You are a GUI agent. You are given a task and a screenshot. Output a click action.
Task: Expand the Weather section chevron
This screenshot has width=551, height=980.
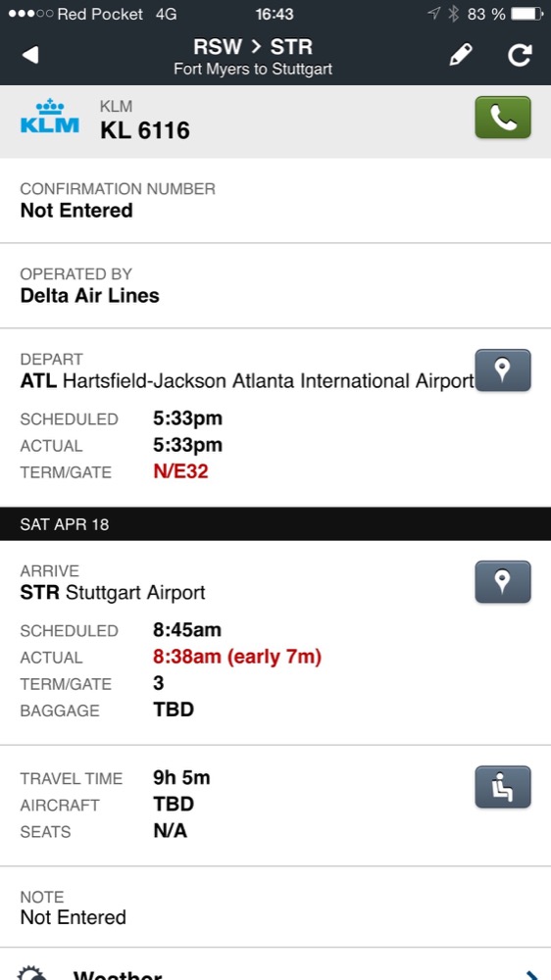[533, 975]
